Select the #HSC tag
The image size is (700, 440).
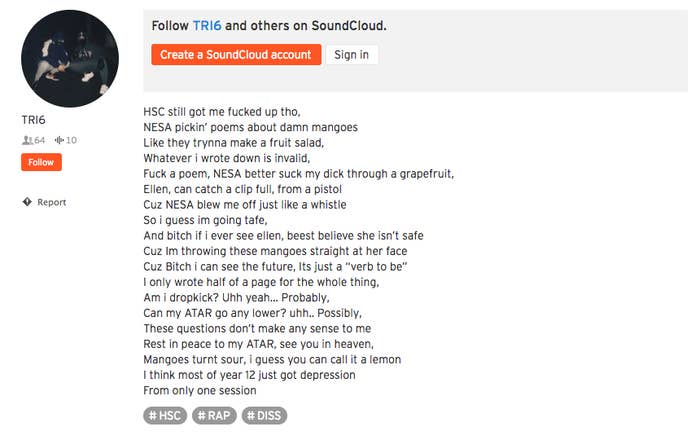pos(165,416)
